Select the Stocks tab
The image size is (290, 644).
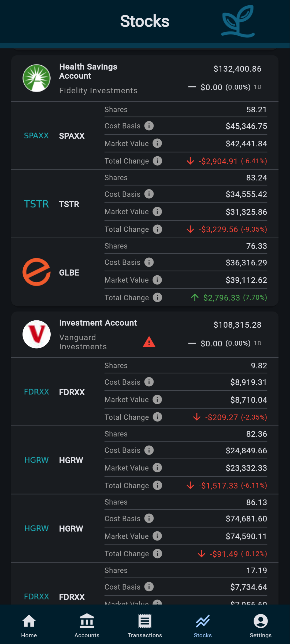tap(203, 626)
